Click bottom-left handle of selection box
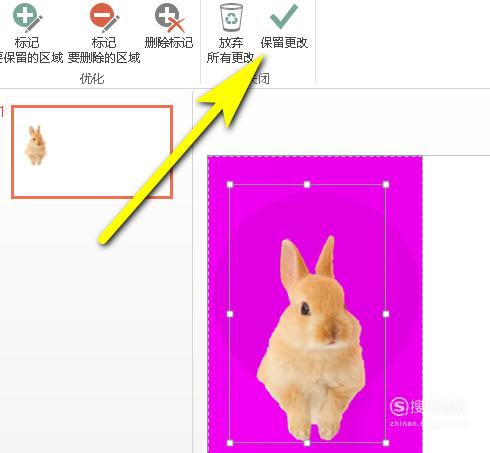Viewport: 490px width, 453px height. tap(230, 443)
